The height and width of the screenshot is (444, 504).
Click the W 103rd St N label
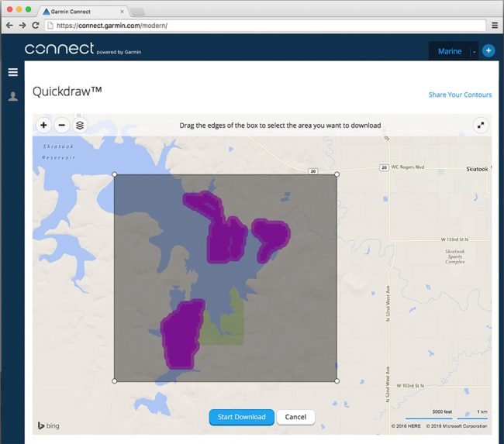410,386
